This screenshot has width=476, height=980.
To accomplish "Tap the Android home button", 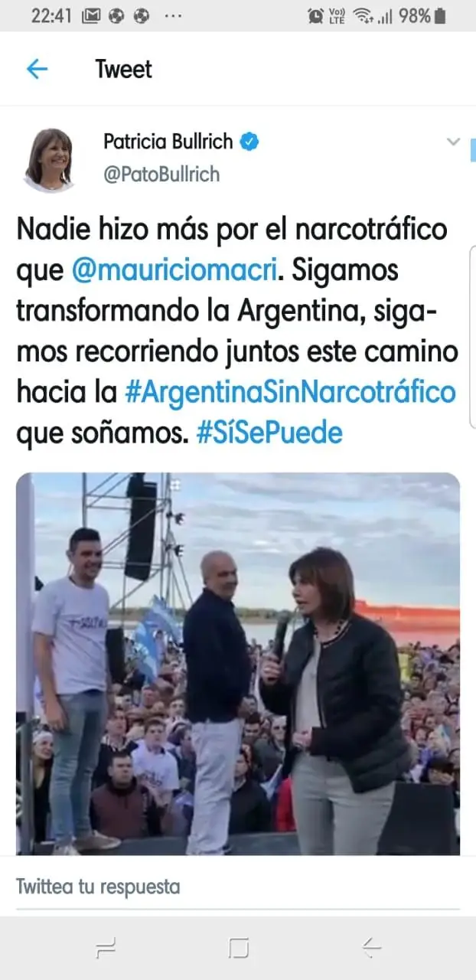I will [x=239, y=949].
